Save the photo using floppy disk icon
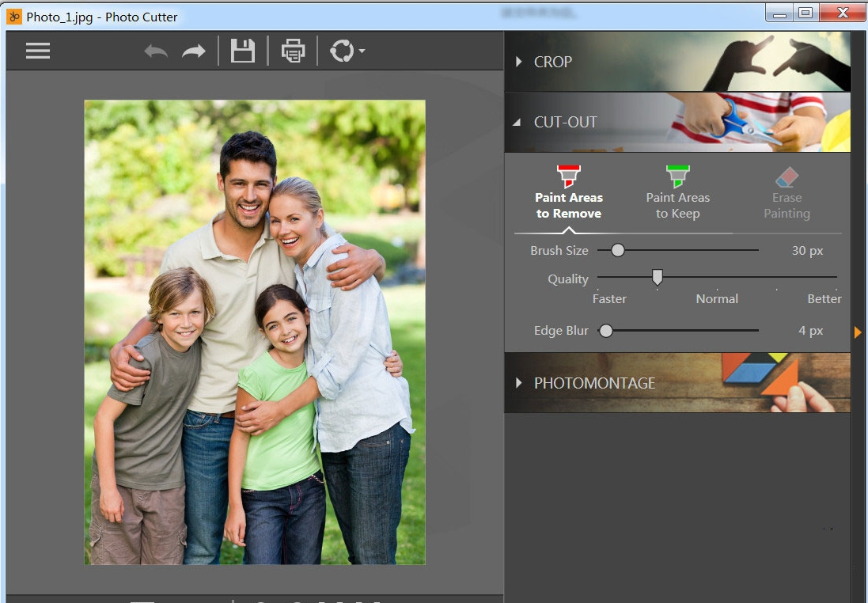 click(x=242, y=51)
